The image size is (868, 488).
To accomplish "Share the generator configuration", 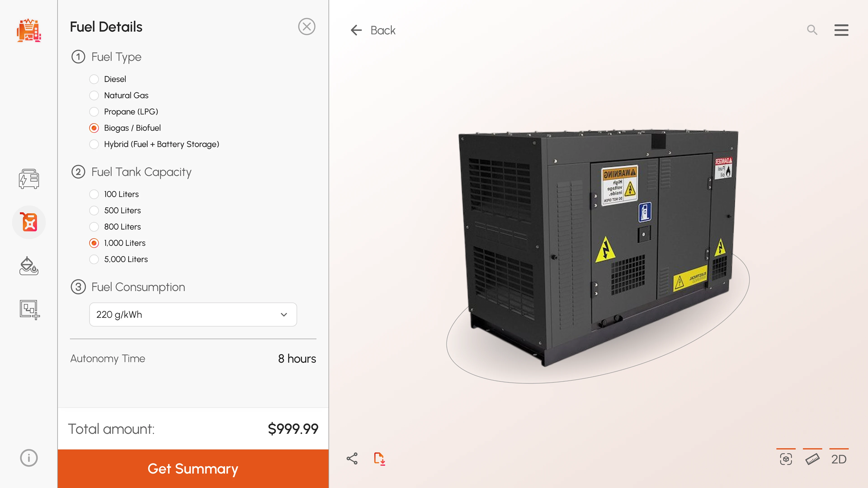I will (x=352, y=459).
